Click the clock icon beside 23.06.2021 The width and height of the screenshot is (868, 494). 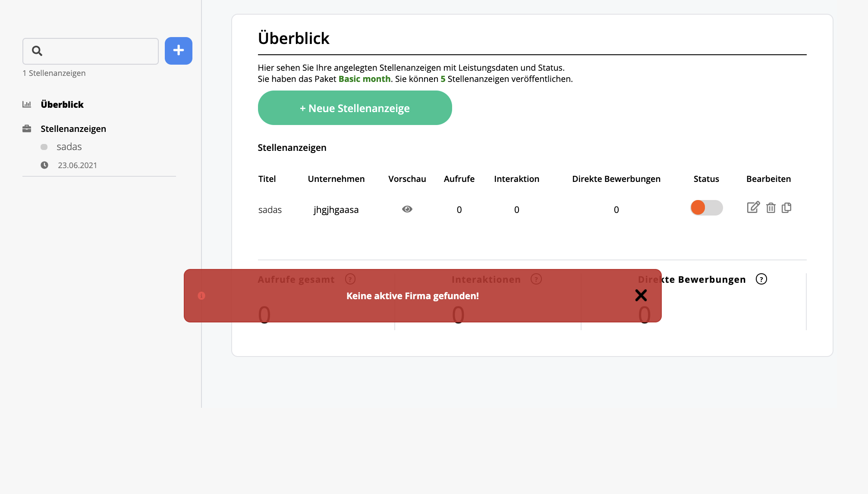point(44,165)
